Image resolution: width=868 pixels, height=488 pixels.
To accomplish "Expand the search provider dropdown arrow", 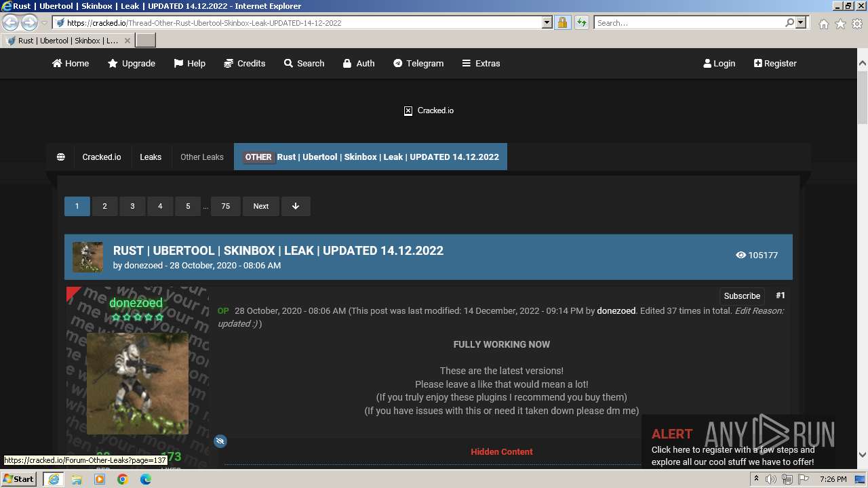I will (x=801, y=22).
